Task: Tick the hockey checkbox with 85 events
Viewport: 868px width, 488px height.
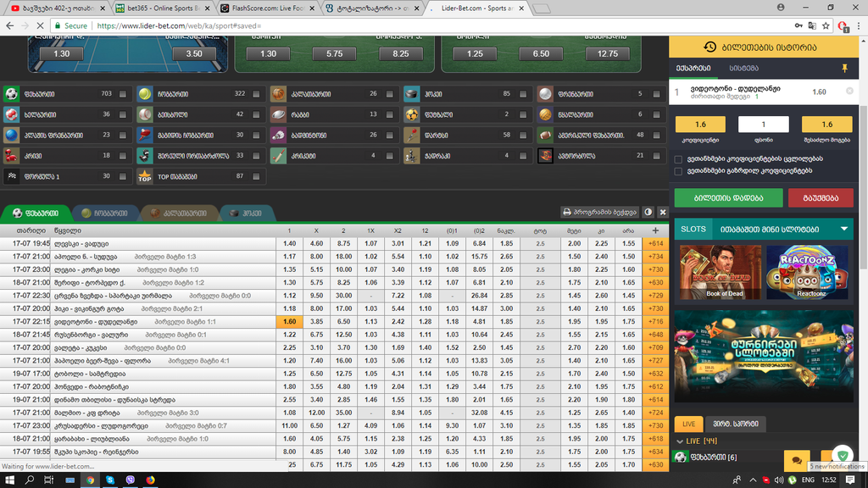Action: (523, 94)
